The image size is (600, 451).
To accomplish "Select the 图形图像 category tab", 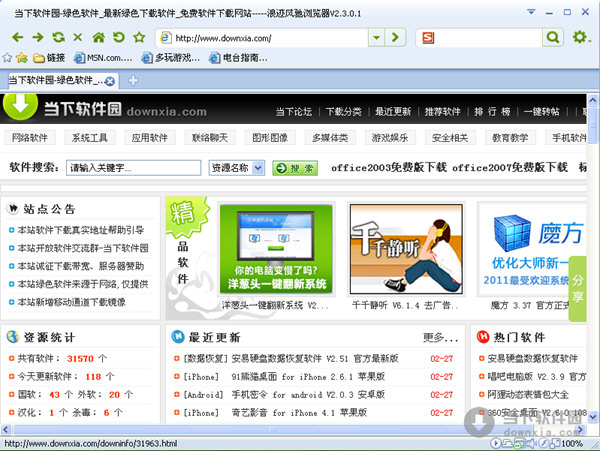I will click(x=270, y=138).
